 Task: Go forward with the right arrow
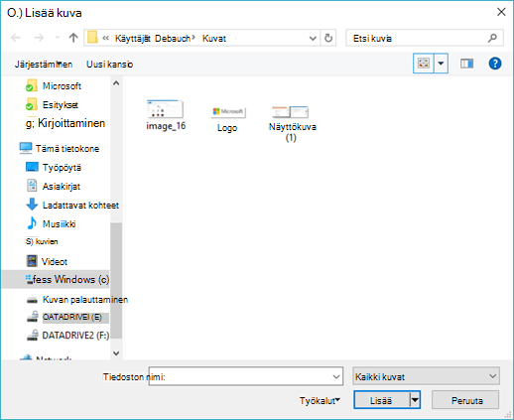39,38
